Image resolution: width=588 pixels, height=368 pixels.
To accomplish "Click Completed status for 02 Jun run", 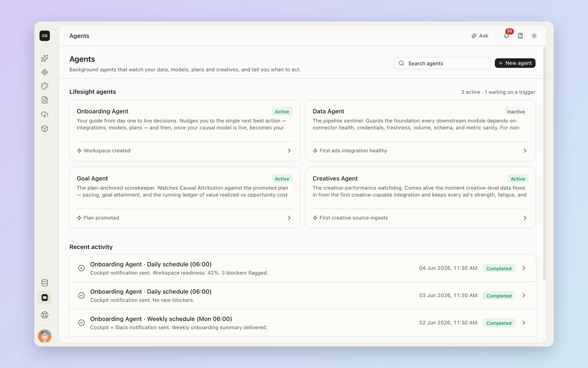I will (499, 323).
